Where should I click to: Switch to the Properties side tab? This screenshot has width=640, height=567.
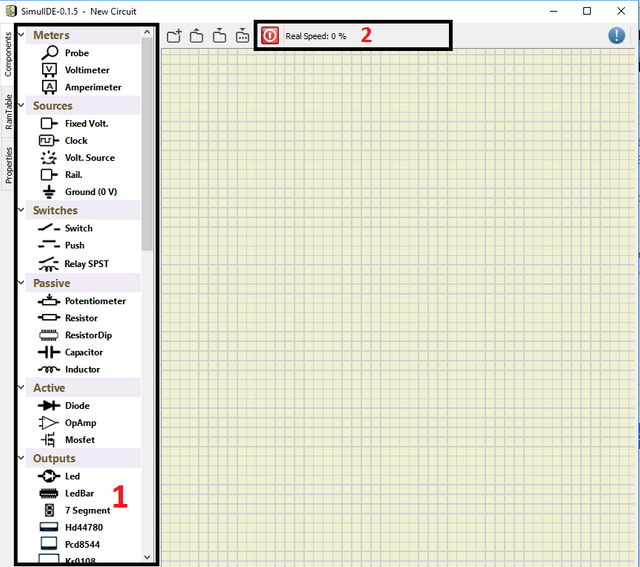click(x=7, y=165)
